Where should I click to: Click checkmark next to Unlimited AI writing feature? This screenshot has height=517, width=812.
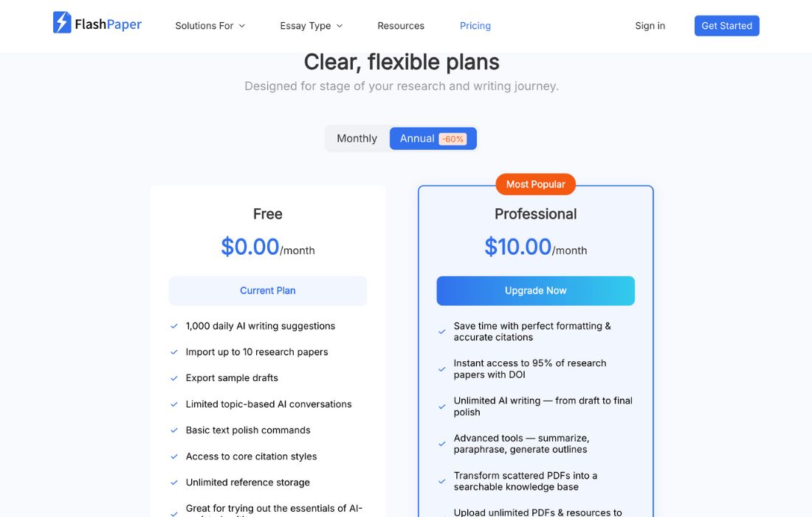442,406
